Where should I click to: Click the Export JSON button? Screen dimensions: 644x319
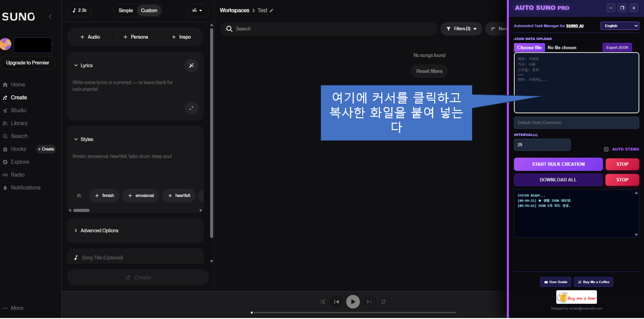click(617, 48)
